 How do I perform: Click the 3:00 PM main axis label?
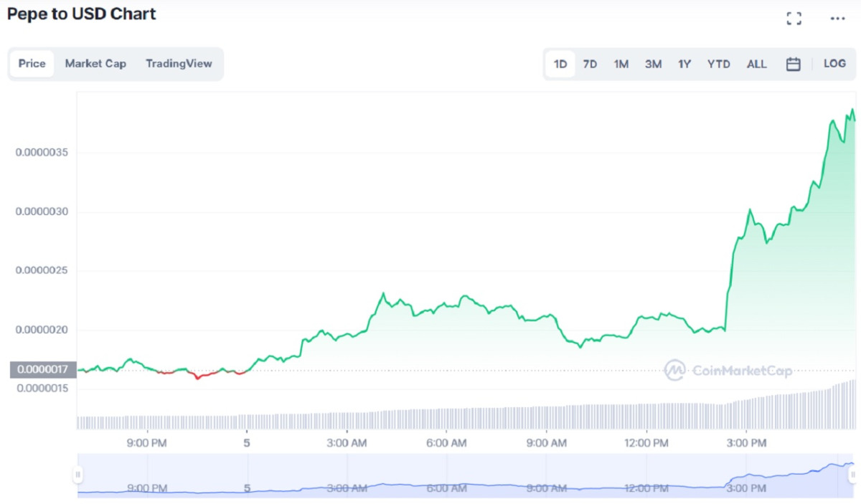(745, 443)
